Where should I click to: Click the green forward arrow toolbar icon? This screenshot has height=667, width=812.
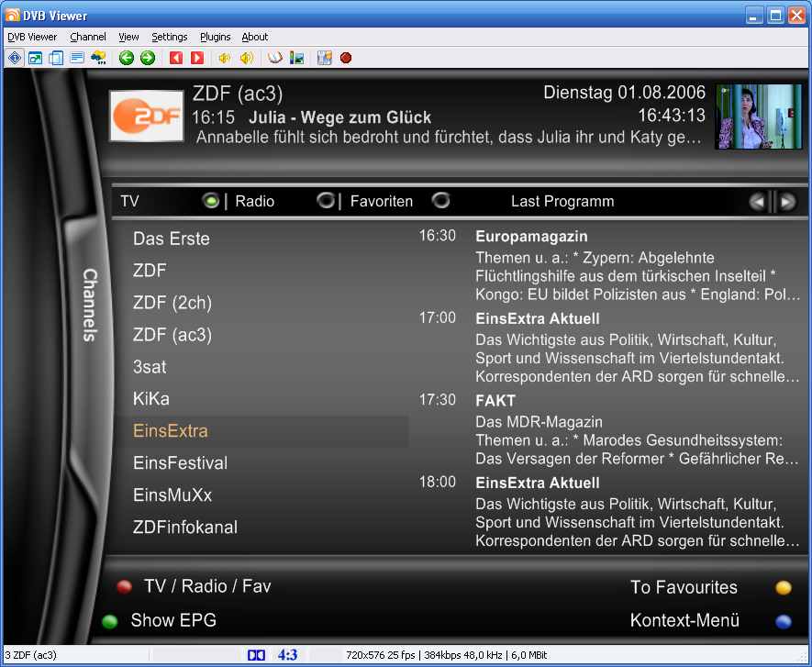(147, 58)
